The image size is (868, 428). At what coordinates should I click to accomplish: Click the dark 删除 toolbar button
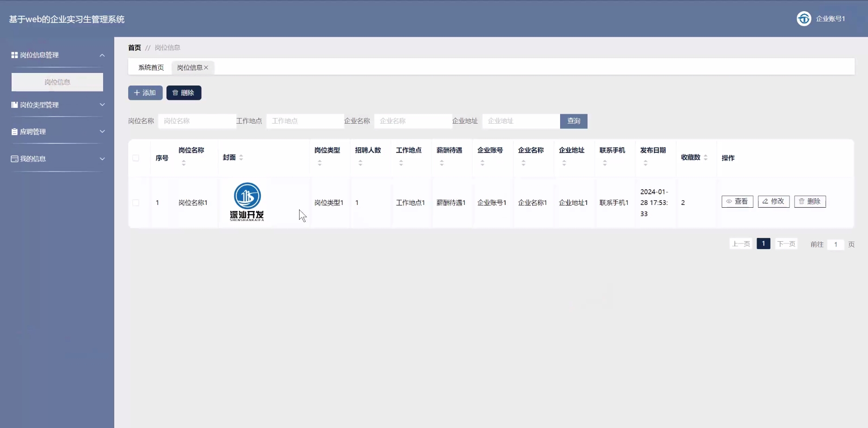184,93
